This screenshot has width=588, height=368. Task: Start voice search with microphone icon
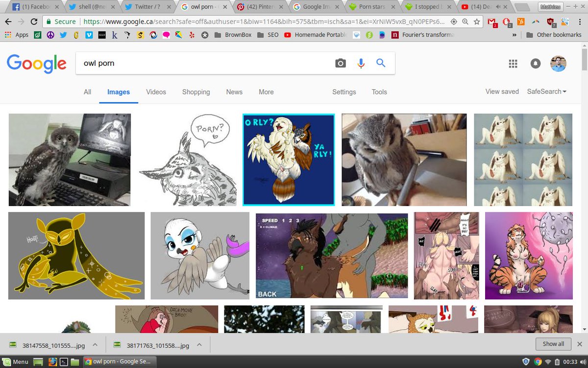point(361,63)
